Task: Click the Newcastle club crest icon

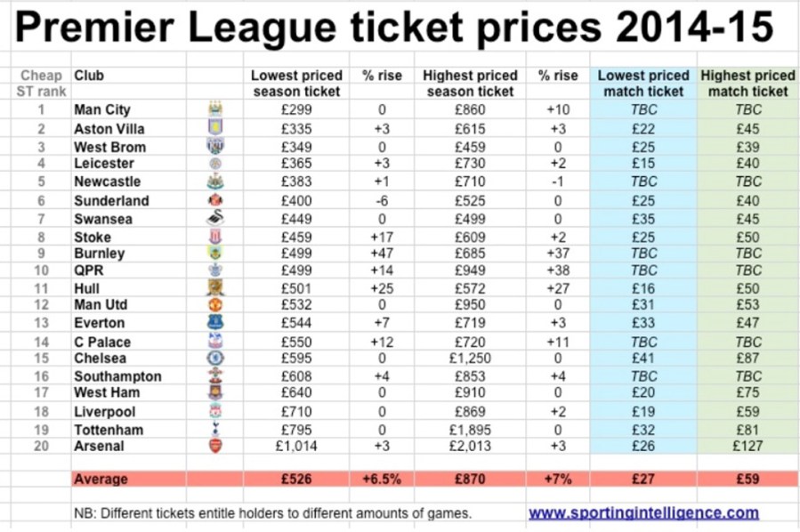Action: pos(214,181)
